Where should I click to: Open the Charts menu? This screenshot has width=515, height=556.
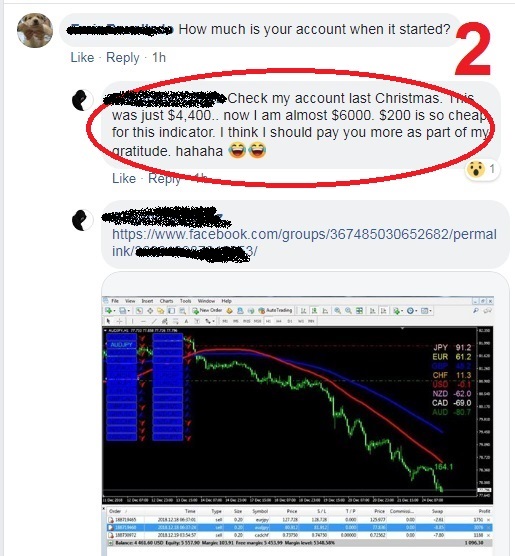[166, 301]
